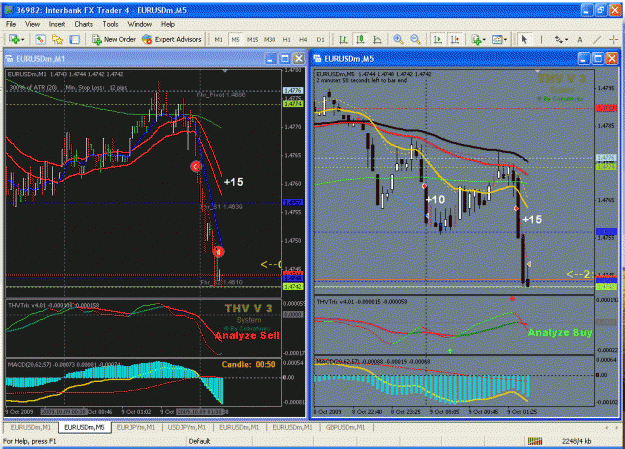Image resolution: width=625 pixels, height=449 pixels.
Task: Switch to the EURUSDm,M5 bottom tab
Action: pyautogui.click(x=85, y=427)
